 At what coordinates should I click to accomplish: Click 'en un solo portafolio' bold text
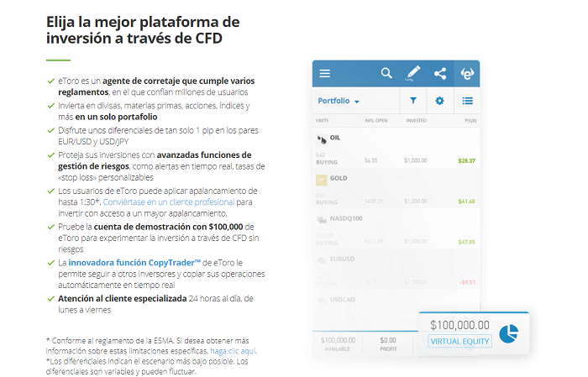(116, 117)
